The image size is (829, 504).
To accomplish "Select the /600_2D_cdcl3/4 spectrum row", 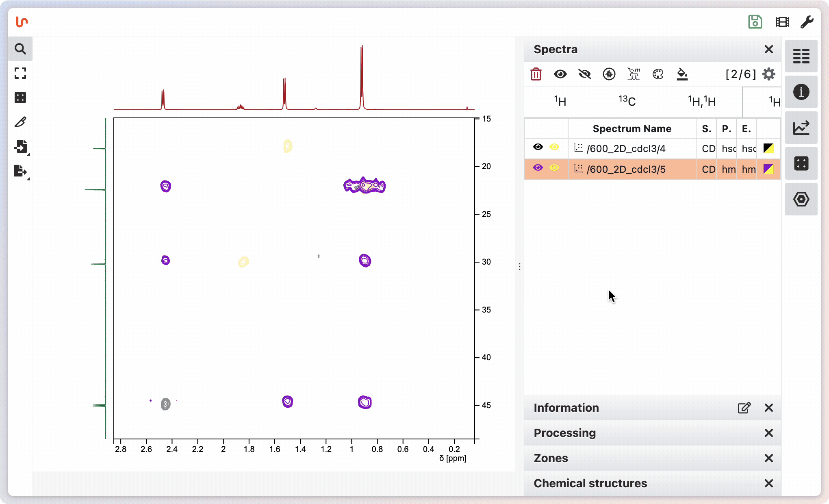I will coord(626,149).
